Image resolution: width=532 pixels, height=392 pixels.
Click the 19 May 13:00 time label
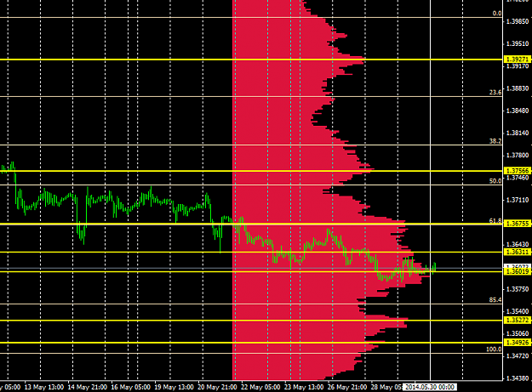[x=174, y=387]
